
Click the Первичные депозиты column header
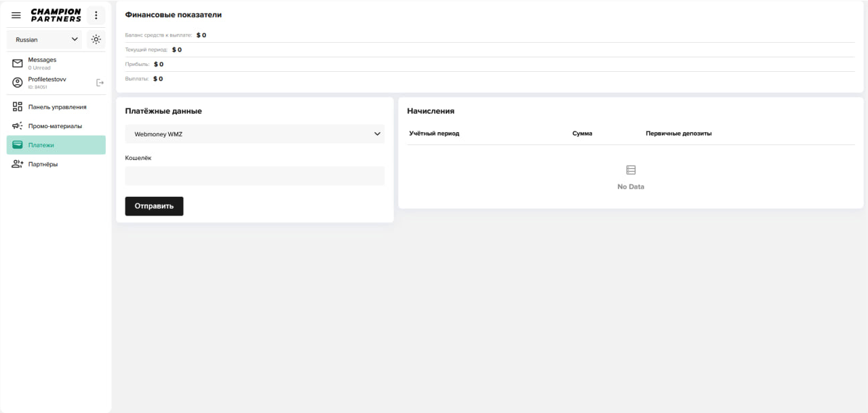(x=678, y=134)
